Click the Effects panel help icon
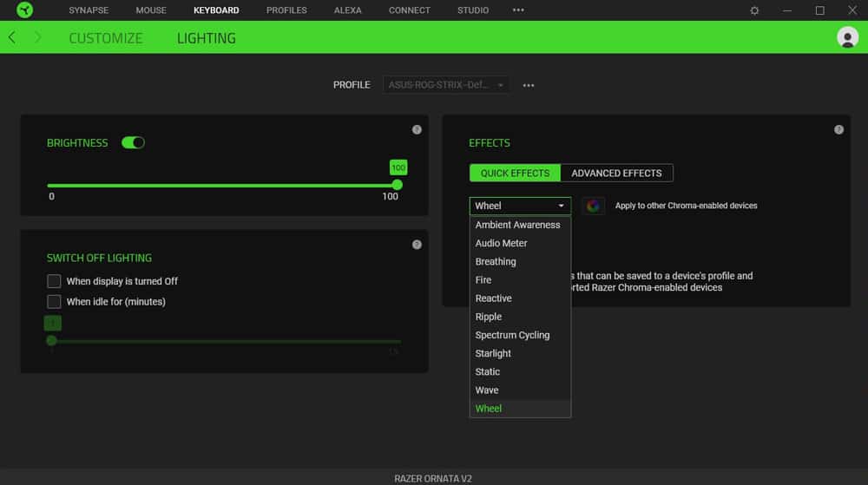The width and height of the screenshot is (868, 485). pos(838,129)
